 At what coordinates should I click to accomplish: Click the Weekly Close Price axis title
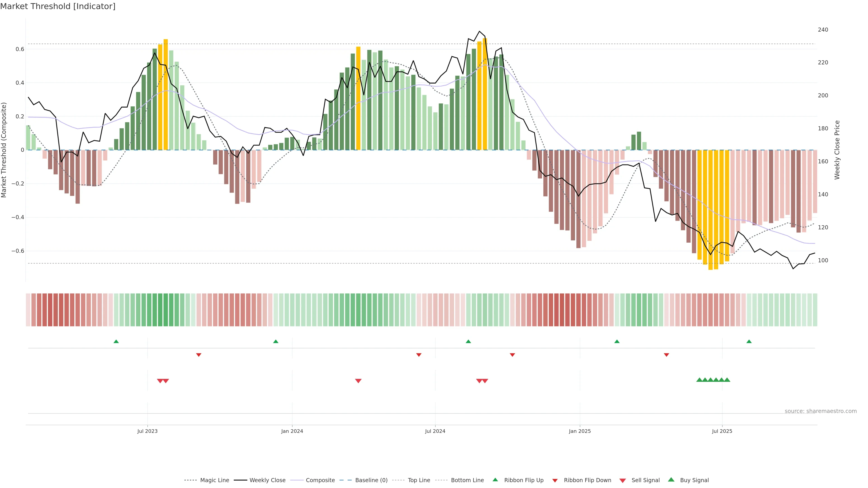[x=837, y=150]
